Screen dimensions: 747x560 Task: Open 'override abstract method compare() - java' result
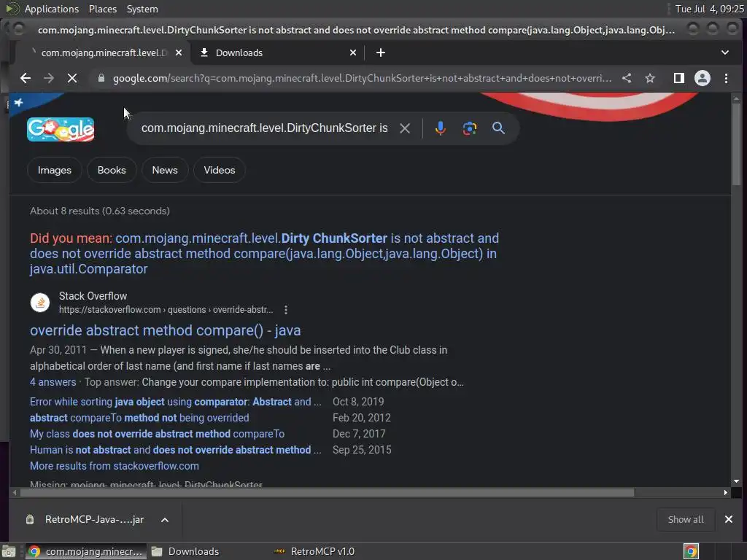pos(166,330)
